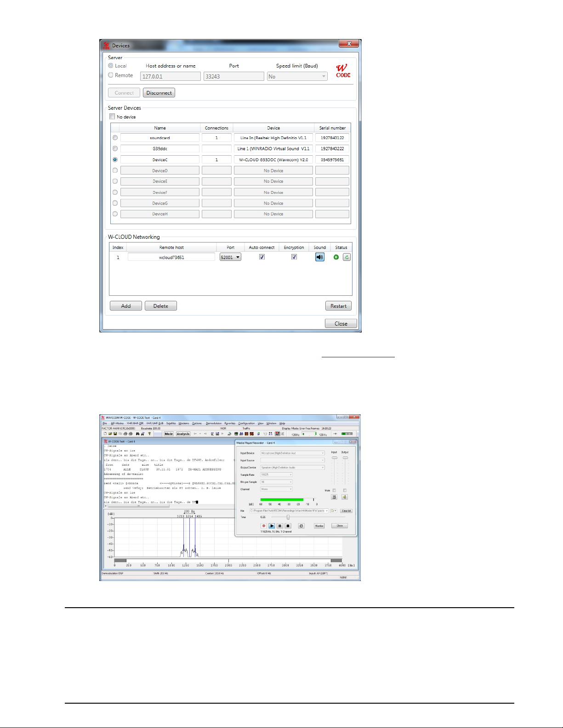Click the Print icon in W-CODE toolbar
The width and height of the screenshot is (563, 728).
pyautogui.click(x=125, y=434)
